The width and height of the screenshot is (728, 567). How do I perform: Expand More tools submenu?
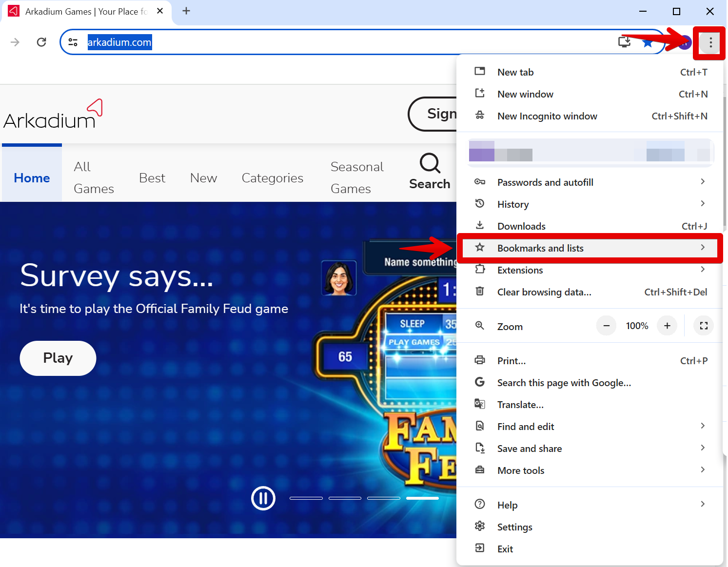(x=590, y=470)
